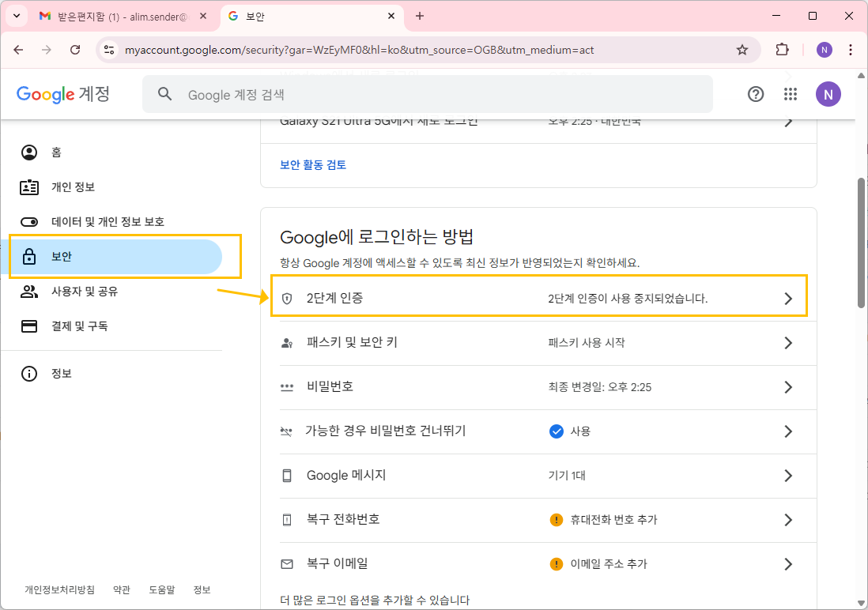
Task: Open the tab search dropdown arrow
Action: pos(17,16)
